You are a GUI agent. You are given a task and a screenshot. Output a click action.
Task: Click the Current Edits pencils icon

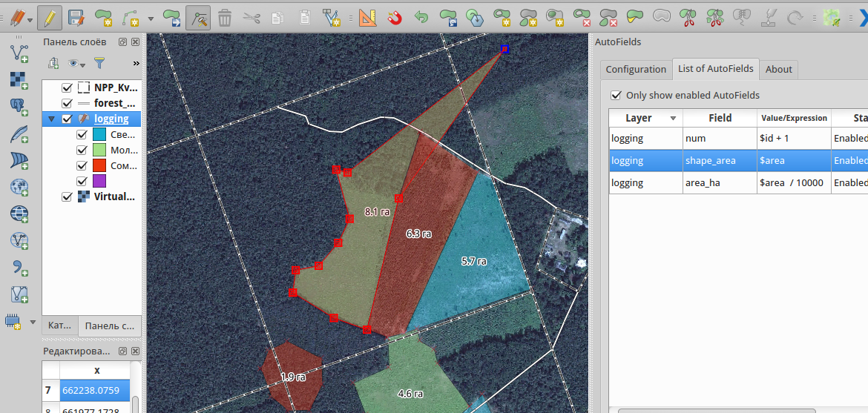(x=18, y=18)
